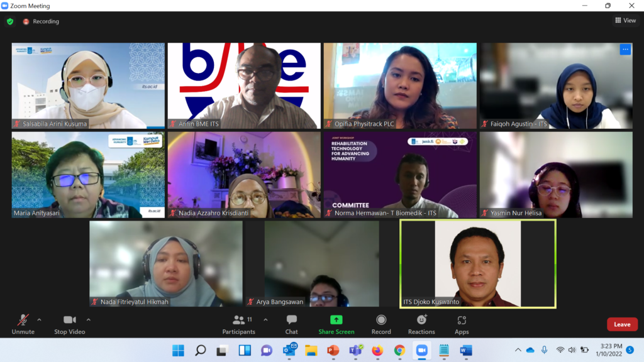Image resolution: width=644 pixels, height=362 pixels.
Task: Open the Reactions menu
Action: pos(421,324)
